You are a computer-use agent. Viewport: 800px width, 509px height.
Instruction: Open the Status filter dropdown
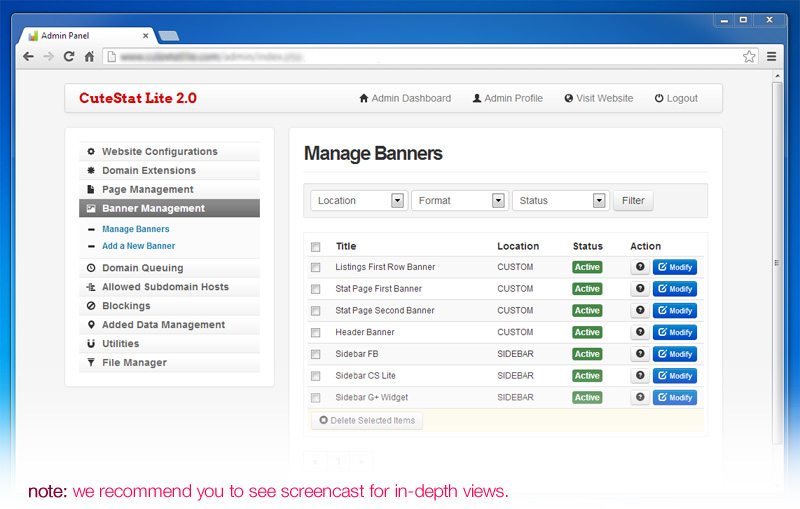pyautogui.click(x=561, y=200)
